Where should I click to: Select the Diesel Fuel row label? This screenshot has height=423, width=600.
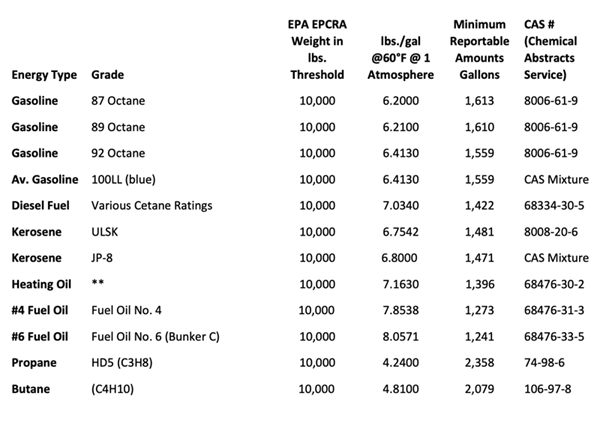click(x=40, y=205)
